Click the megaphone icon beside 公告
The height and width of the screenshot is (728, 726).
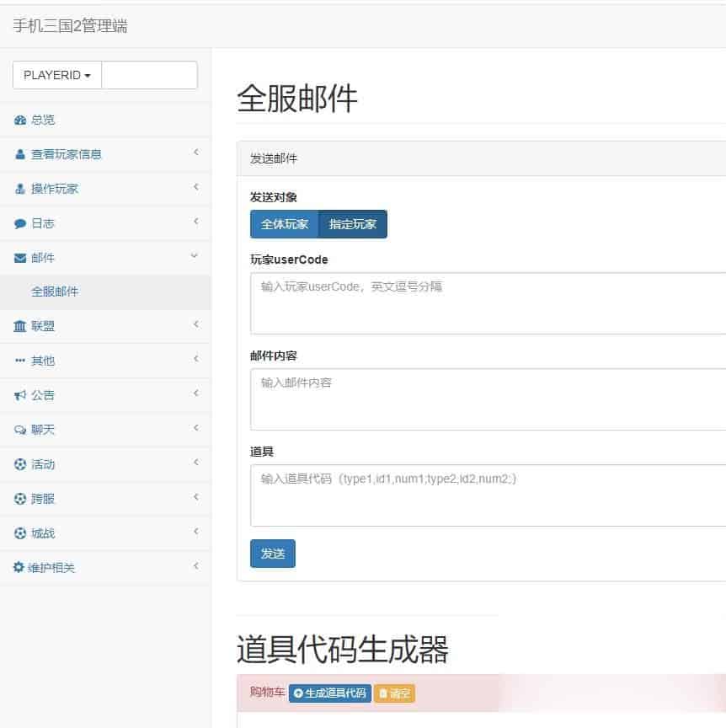[x=20, y=395]
